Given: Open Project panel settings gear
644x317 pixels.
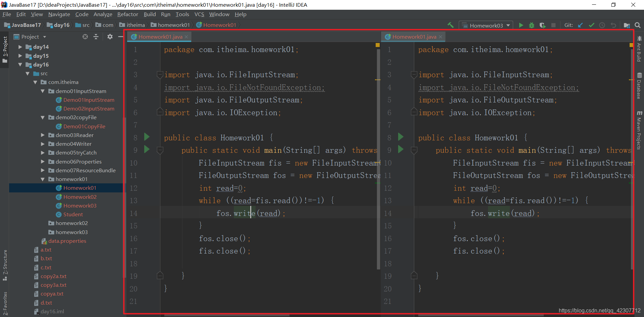Looking at the screenshot, I should pyautogui.click(x=110, y=37).
